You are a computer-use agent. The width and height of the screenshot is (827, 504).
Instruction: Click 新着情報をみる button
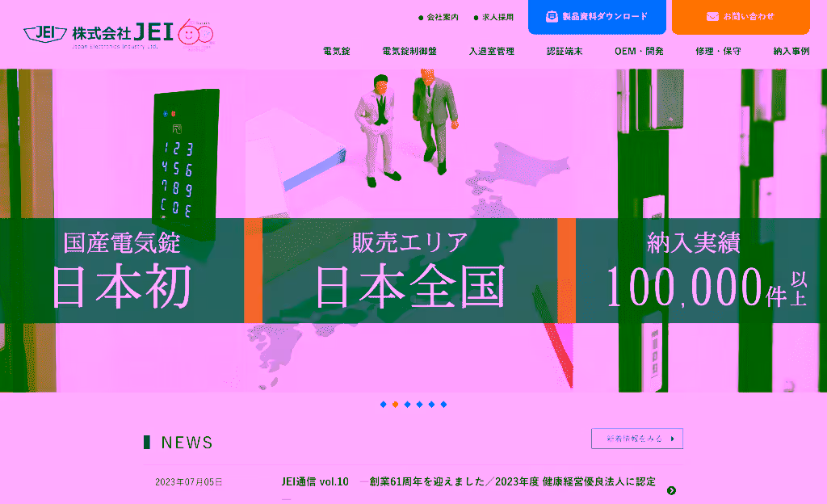coord(637,439)
